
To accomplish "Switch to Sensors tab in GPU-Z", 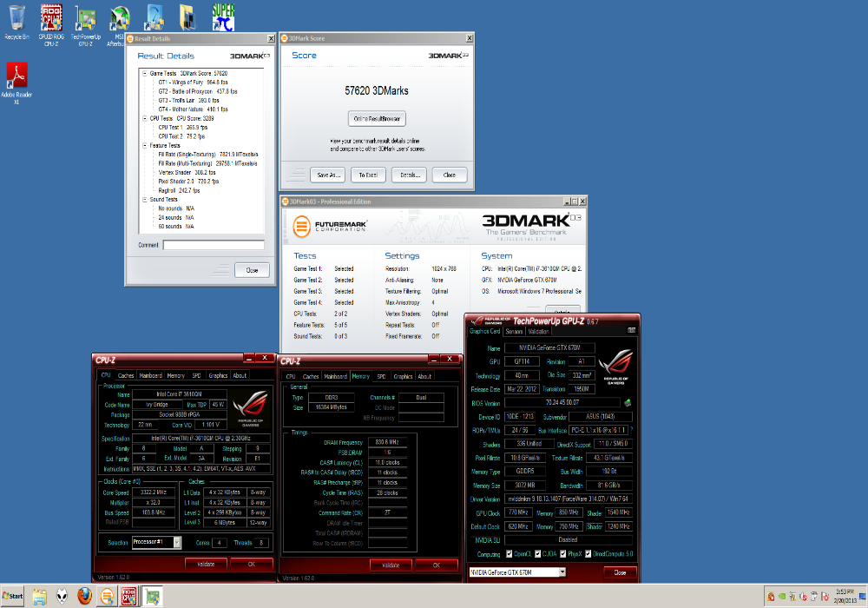I will pos(514,331).
